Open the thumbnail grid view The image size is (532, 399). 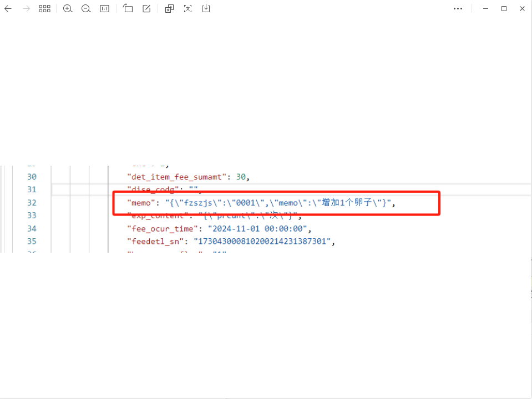pyautogui.click(x=44, y=9)
